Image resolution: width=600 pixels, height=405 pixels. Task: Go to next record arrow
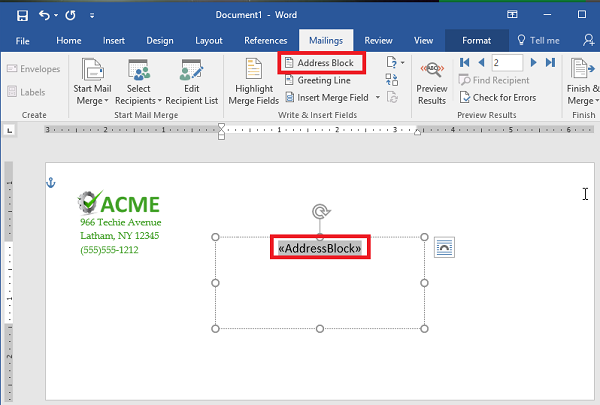click(535, 62)
